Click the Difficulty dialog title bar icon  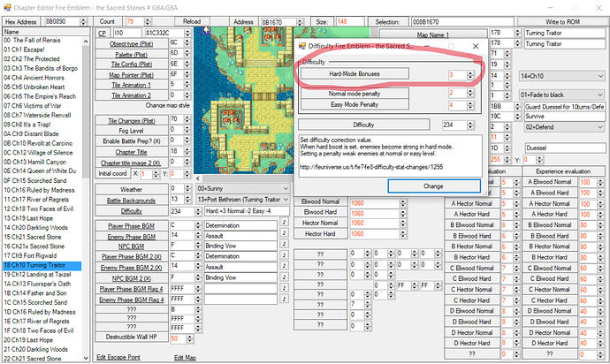(302, 46)
